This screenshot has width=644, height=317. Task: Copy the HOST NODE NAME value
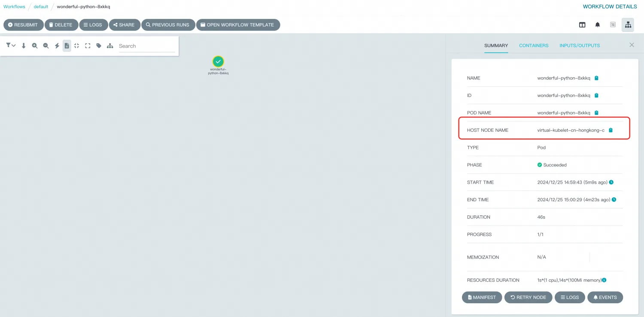coord(611,130)
